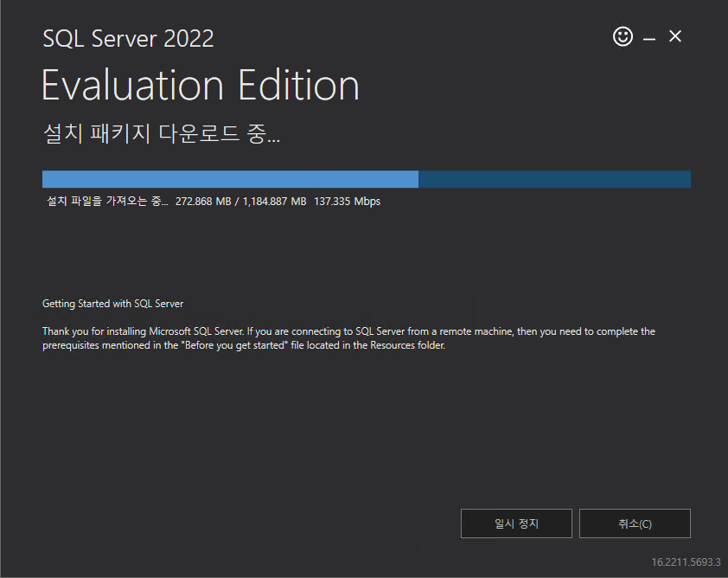728x578 pixels.
Task: Close the SQL Server installer window
Action: [x=675, y=36]
